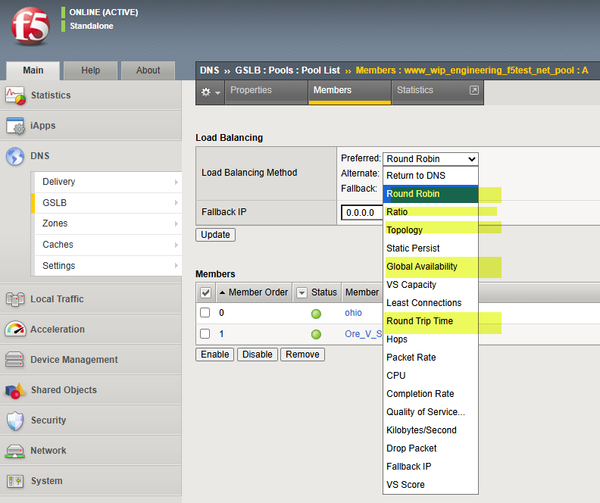The width and height of the screenshot is (600, 503).
Task: Click the F5 logo icon
Action: click(x=29, y=29)
